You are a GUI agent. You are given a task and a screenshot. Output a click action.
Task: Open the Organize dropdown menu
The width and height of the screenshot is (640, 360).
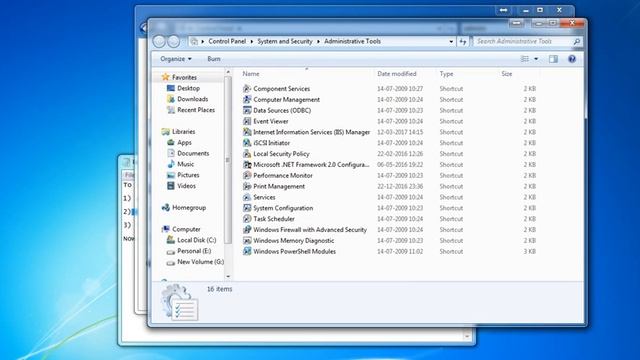(x=176, y=59)
